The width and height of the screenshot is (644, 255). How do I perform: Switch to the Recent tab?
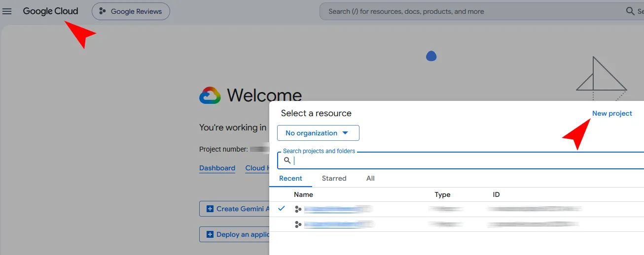tap(290, 178)
